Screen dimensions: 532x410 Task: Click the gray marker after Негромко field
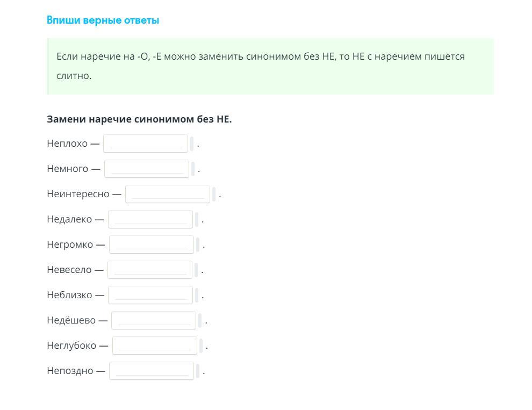pos(198,244)
